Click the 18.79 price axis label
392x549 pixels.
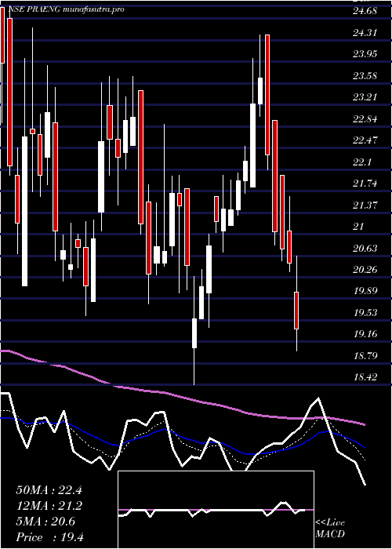[x=365, y=356]
